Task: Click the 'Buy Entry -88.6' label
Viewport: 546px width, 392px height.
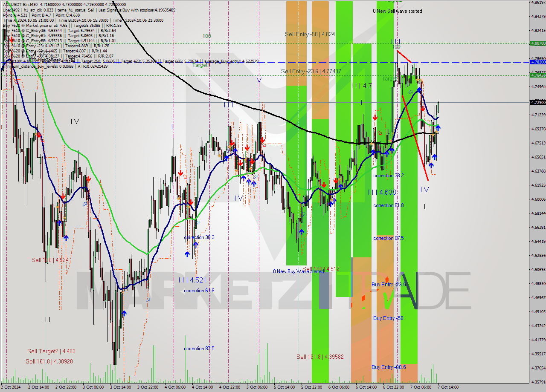Action: 389,367
